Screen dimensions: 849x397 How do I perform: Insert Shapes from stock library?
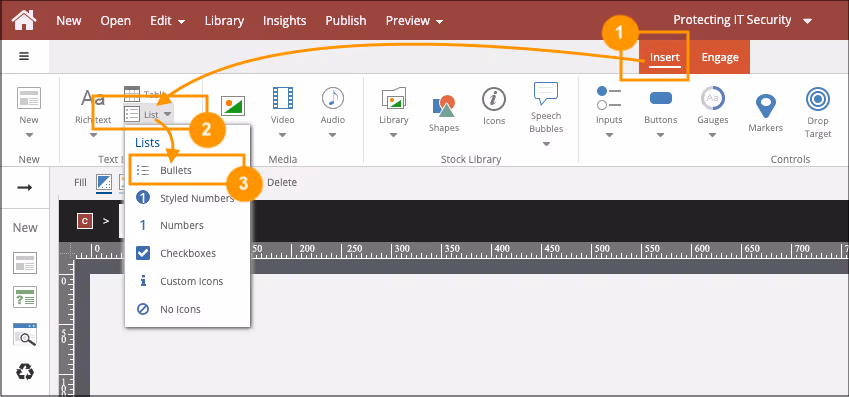point(444,113)
